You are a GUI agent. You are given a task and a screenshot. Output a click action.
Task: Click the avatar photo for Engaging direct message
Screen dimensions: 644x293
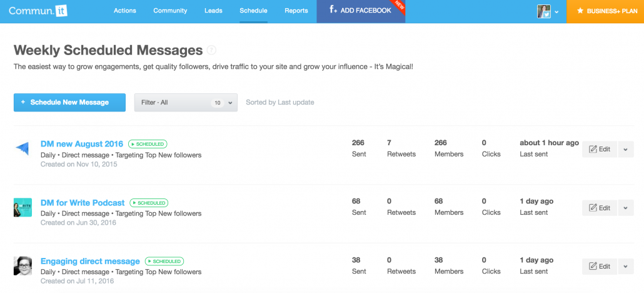click(x=23, y=266)
